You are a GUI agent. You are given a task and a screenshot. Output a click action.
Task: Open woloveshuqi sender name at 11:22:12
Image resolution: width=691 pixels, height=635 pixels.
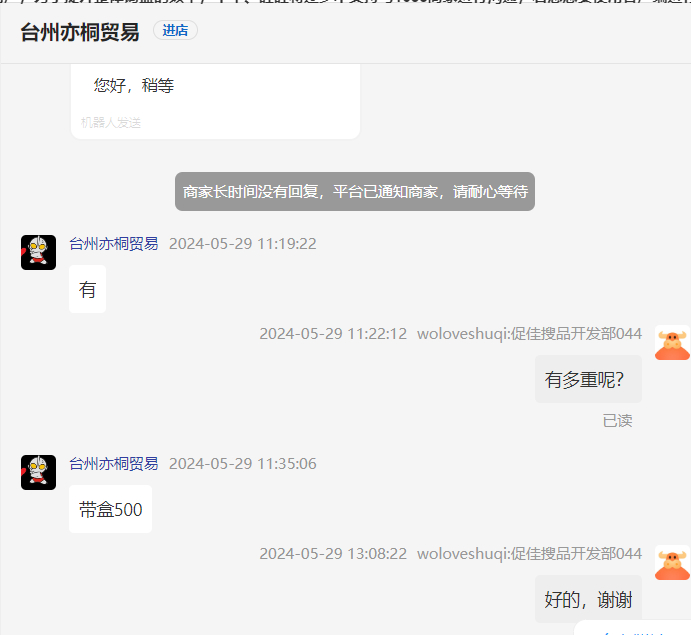(529, 334)
